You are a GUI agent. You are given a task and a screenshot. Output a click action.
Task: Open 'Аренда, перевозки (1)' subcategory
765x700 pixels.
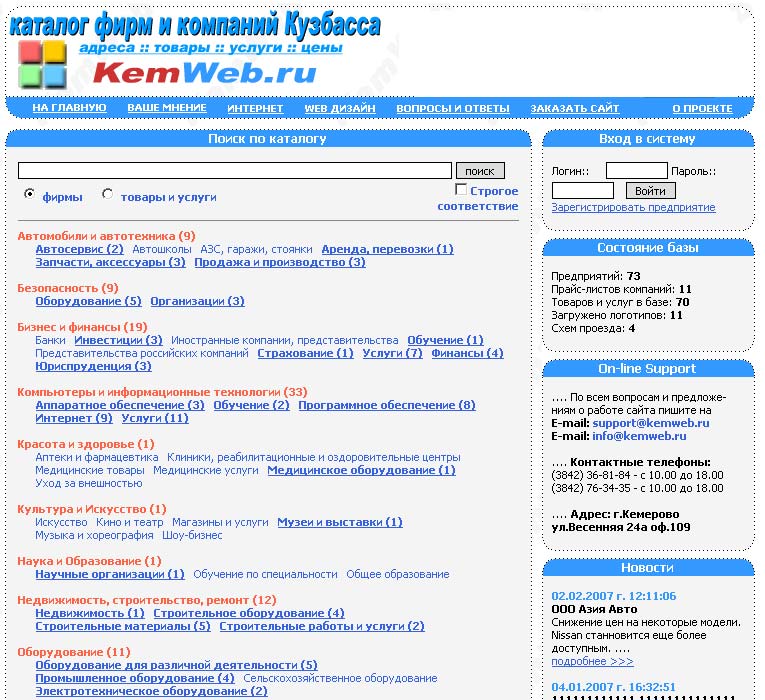[387, 249]
